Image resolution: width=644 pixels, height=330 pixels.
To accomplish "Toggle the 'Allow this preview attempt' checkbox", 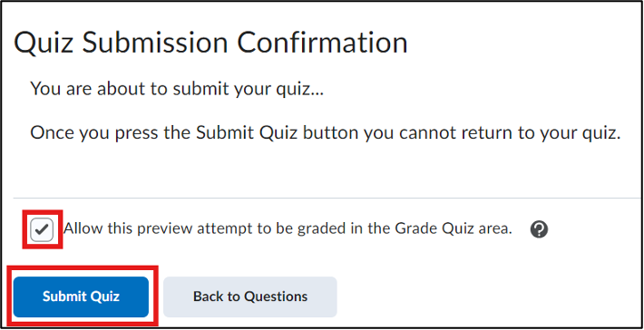I will [42, 230].
